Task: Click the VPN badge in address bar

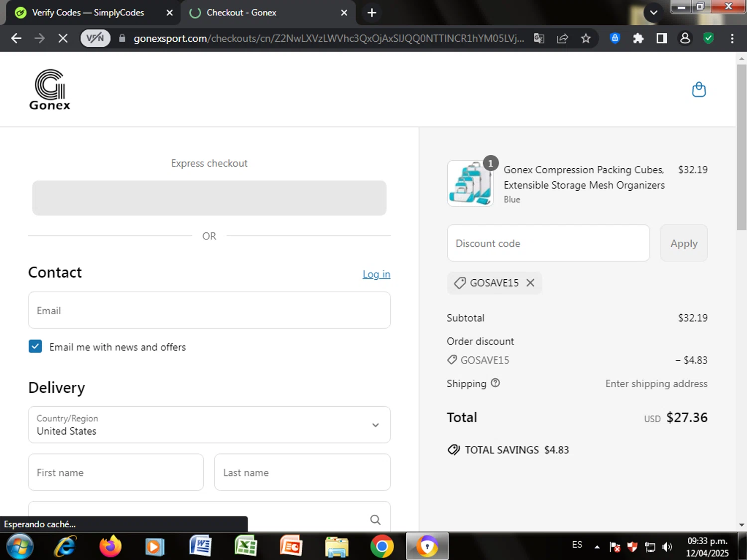Action: pyautogui.click(x=95, y=38)
